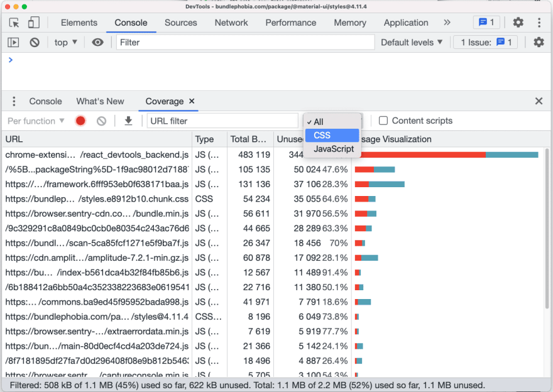Switch to the Performance panel
The height and width of the screenshot is (392, 553).
click(x=290, y=23)
